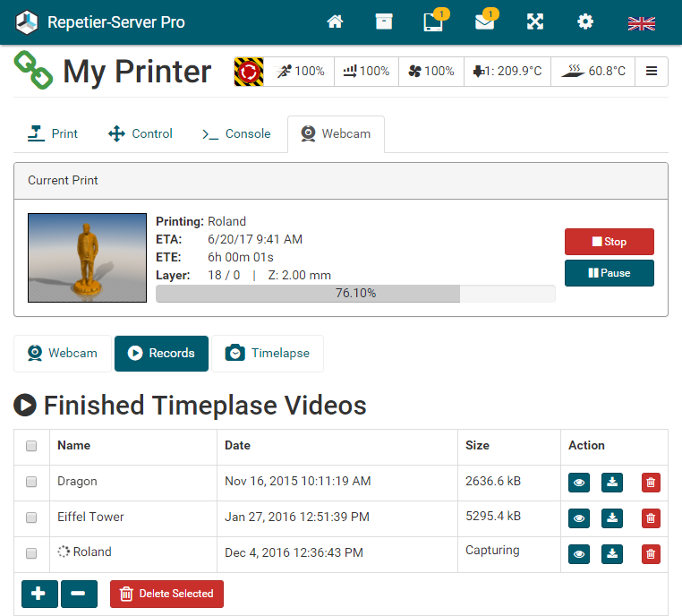Download the Dragon timelapse video
This screenshot has height=616, width=682.
(x=612, y=482)
